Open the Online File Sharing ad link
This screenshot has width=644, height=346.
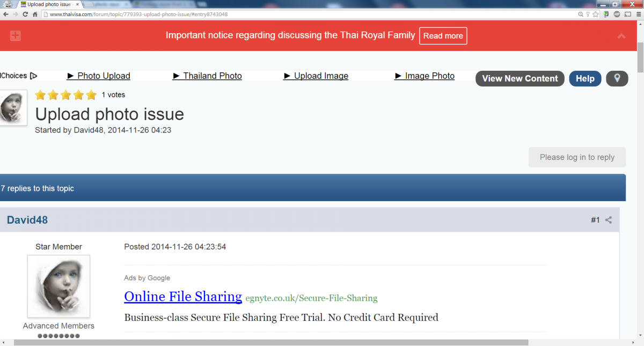[x=183, y=296]
